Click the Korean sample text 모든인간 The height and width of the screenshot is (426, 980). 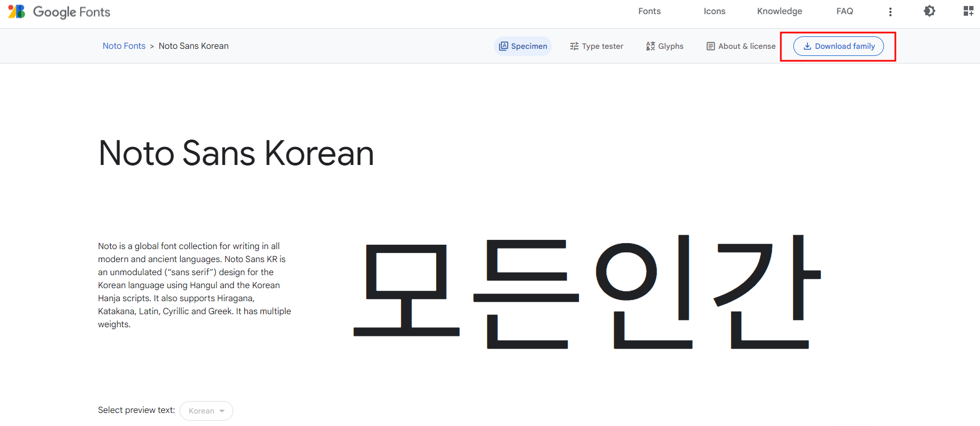pyautogui.click(x=587, y=292)
